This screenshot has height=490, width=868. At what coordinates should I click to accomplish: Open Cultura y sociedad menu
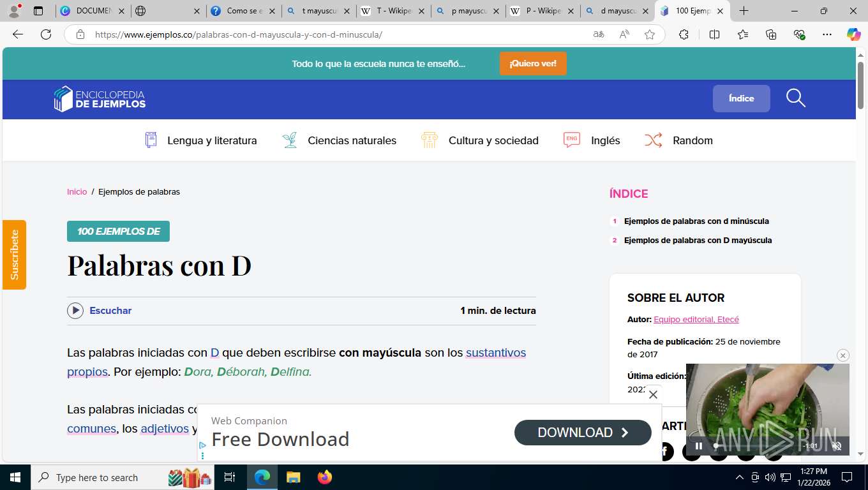coord(480,140)
